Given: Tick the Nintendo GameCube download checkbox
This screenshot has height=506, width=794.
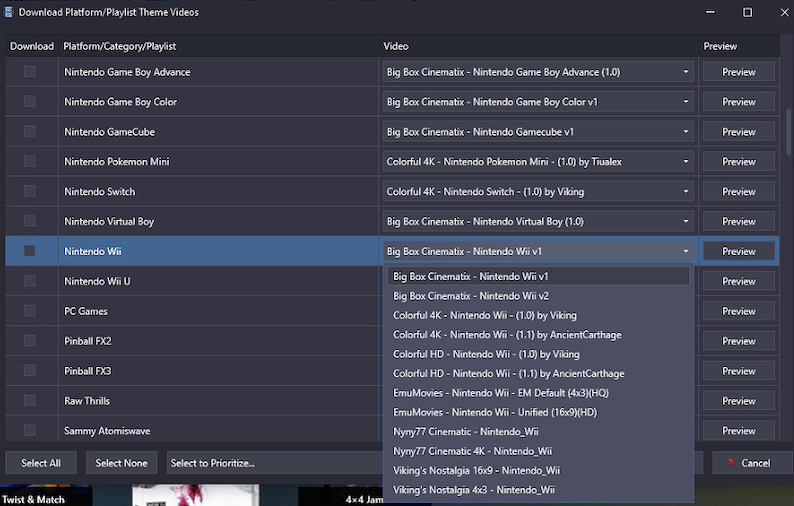Looking at the screenshot, I should click(x=29, y=131).
